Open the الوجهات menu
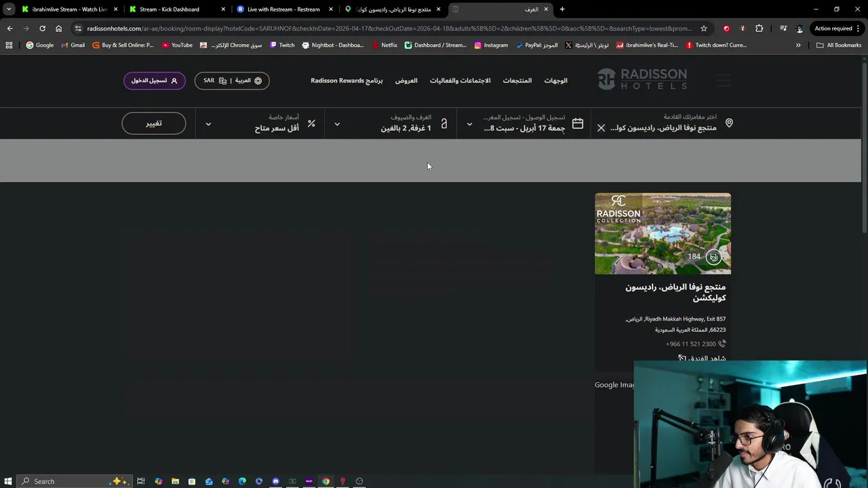 click(555, 81)
